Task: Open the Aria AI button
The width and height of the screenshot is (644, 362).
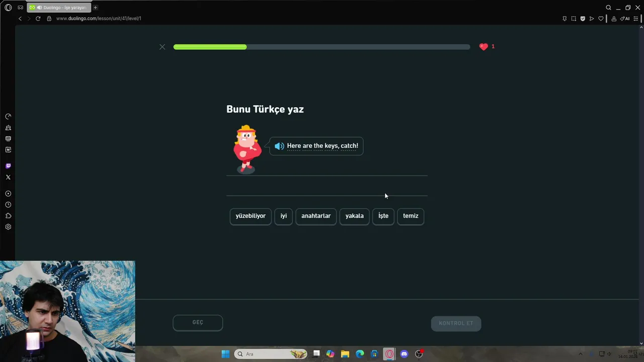Action: [x=625, y=19]
